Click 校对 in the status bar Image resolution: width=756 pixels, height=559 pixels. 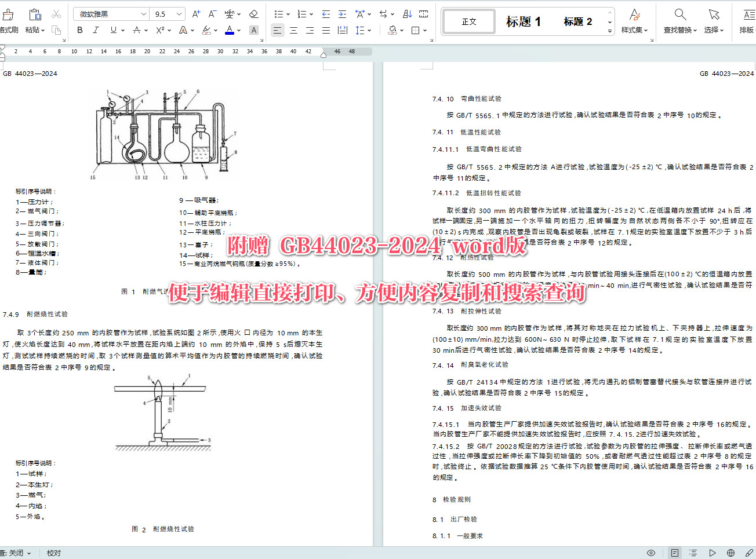[53, 553]
